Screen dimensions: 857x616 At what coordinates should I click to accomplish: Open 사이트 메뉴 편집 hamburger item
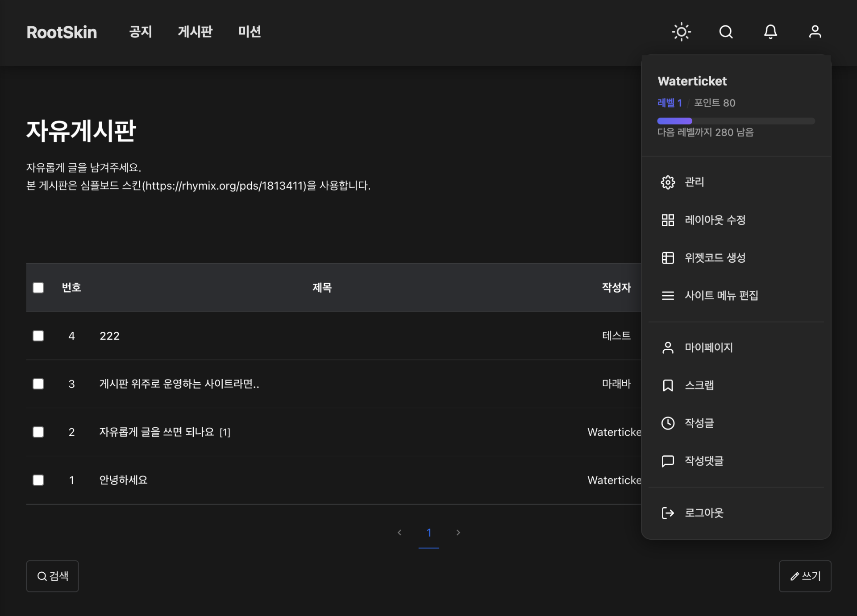(668, 296)
